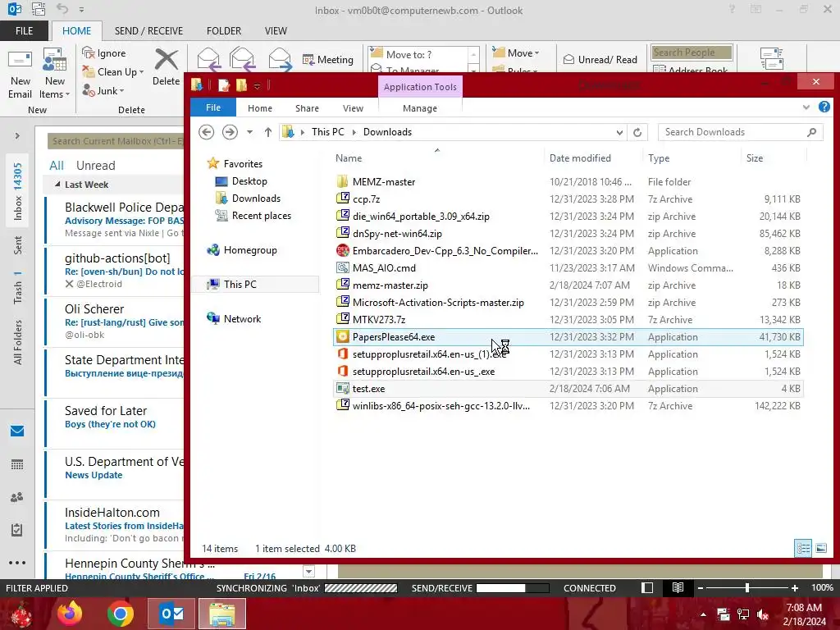Refresh the Downloads folder view
The image size is (840, 630).
tap(637, 132)
